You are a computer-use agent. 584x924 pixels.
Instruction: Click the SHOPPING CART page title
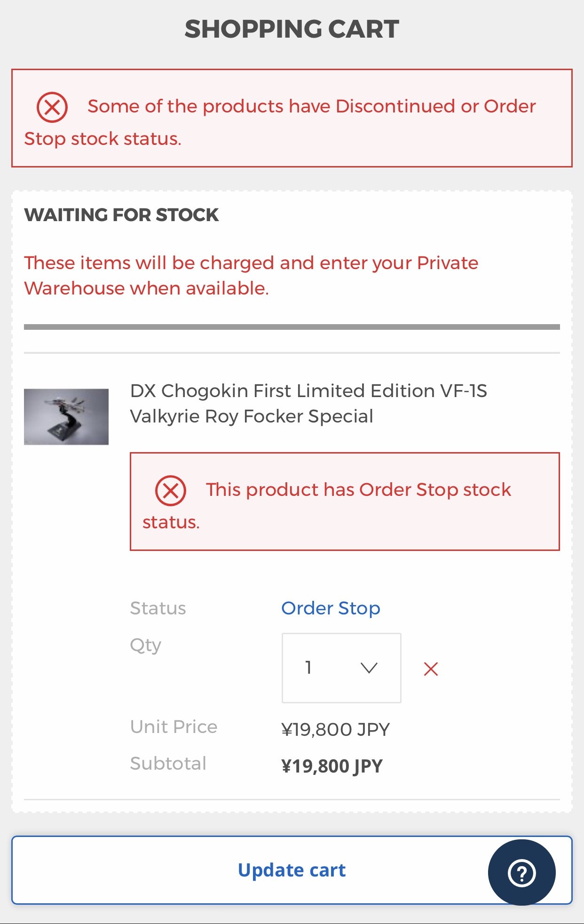pyautogui.click(x=292, y=29)
